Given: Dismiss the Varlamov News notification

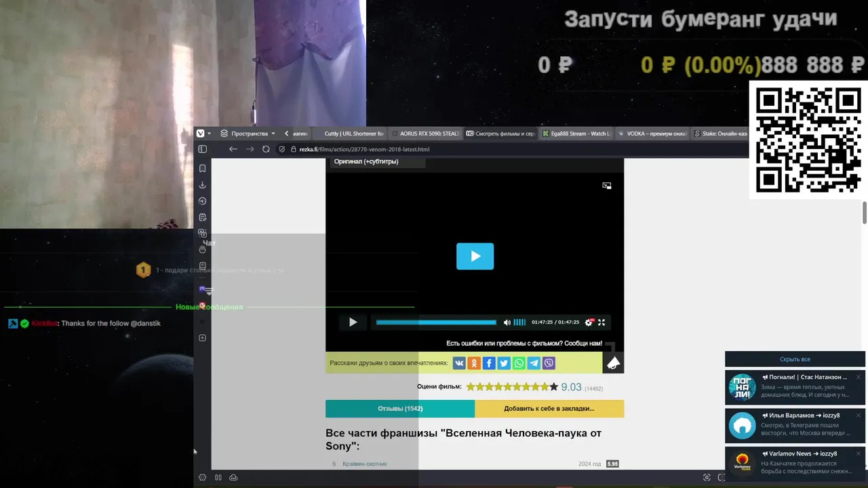Looking at the screenshot, I should coord(858,453).
